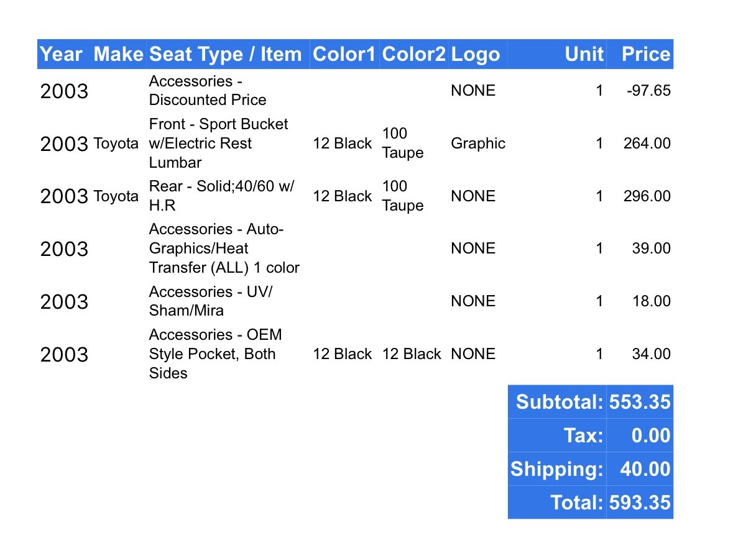Image resolution: width=756 pixels, height=538 pixels.
Task: Select the Seat Type / Item header
Action: coord(226,54)
